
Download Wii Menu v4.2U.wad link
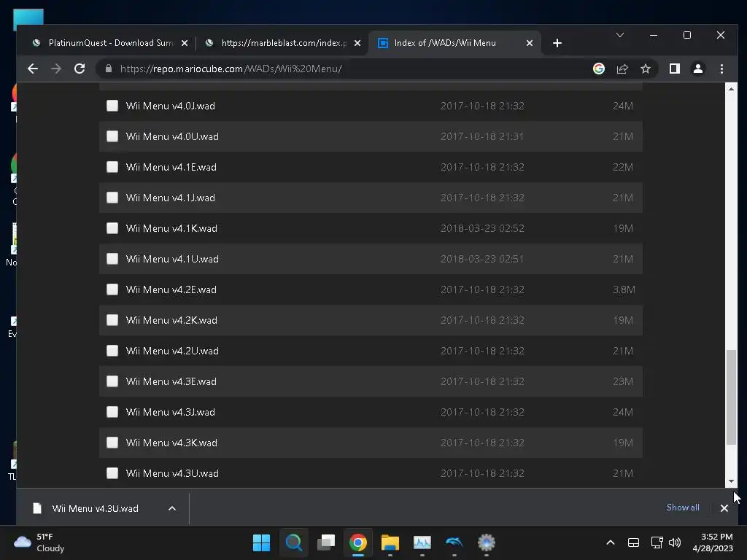click(x=172, y=351)
